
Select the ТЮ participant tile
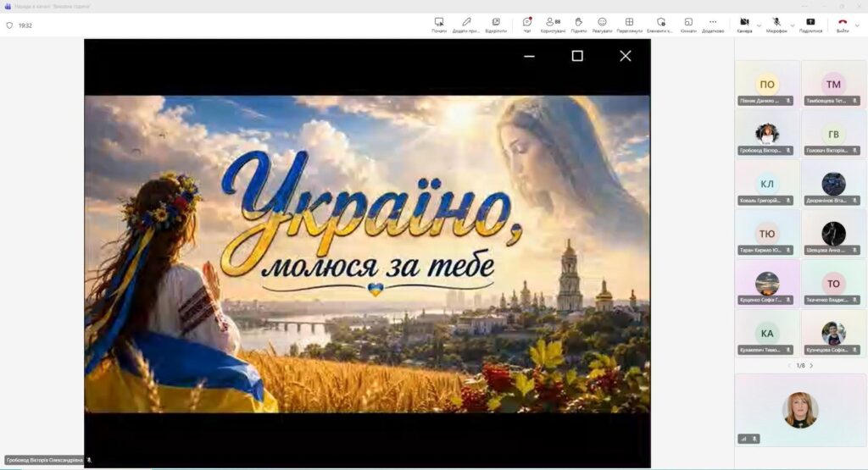click(x=767, y=233)
